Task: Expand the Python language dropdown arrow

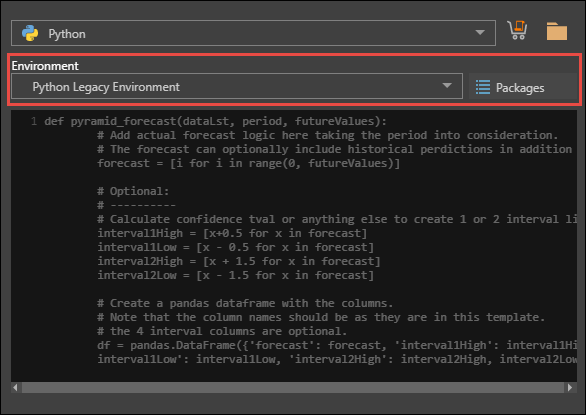Action: tap(480, 33)
